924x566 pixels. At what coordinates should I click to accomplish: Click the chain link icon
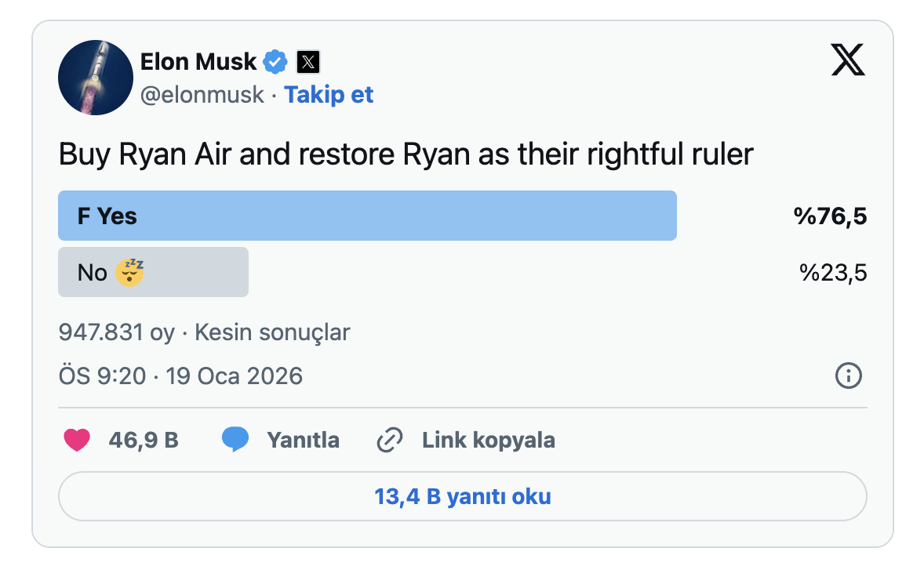(x=390, y=440)
